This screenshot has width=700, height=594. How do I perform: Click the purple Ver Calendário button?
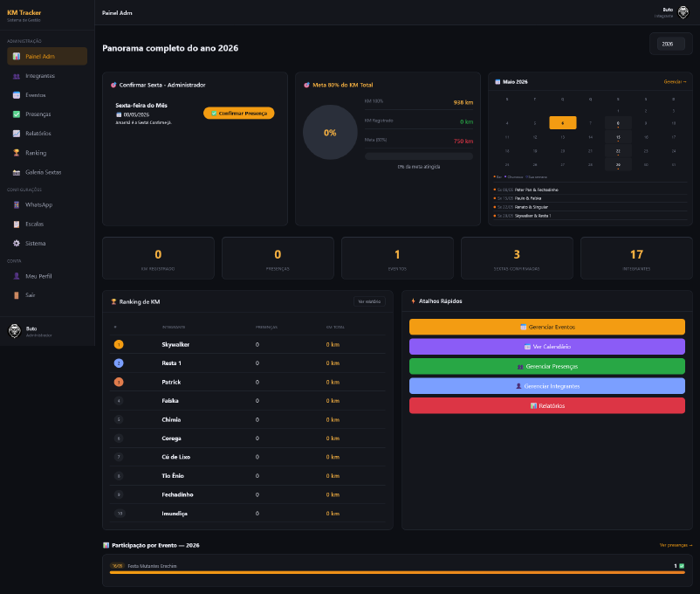click(x=547, y=347)
